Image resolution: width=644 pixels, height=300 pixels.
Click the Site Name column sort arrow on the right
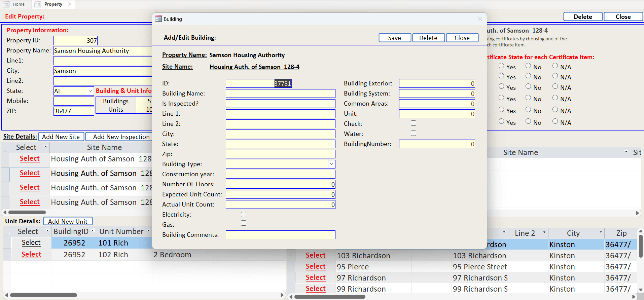tap(626, 152)
